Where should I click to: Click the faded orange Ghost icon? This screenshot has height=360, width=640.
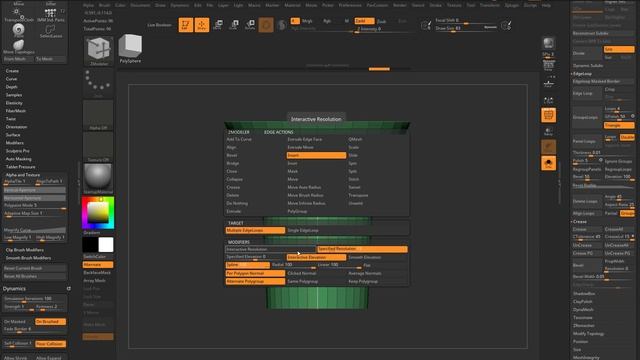(549, 147)
